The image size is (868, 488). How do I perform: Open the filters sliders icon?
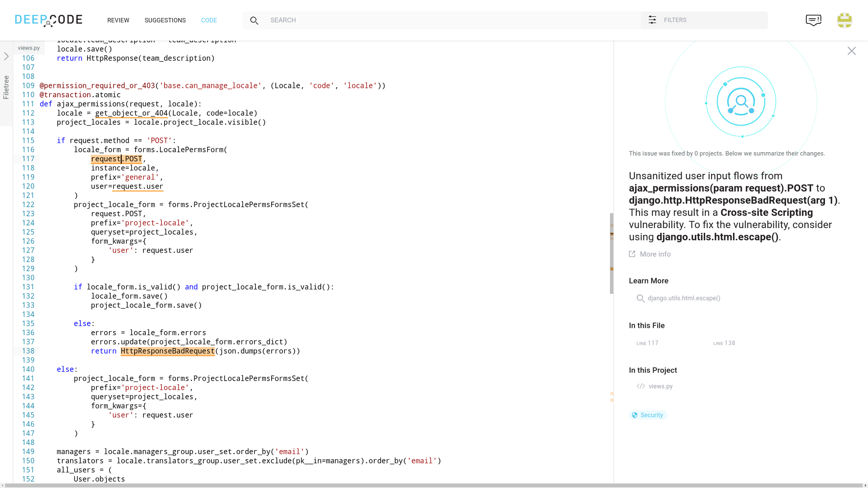(x=652, y=20)
